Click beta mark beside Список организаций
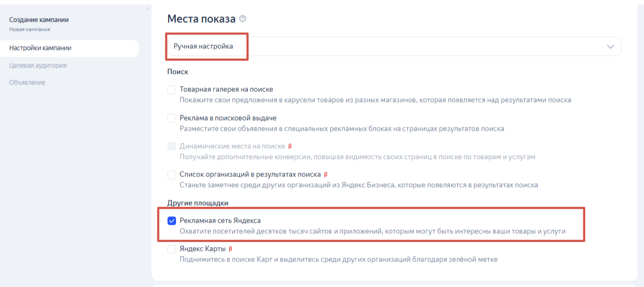644x287 pixels. [x=325, y=174]
